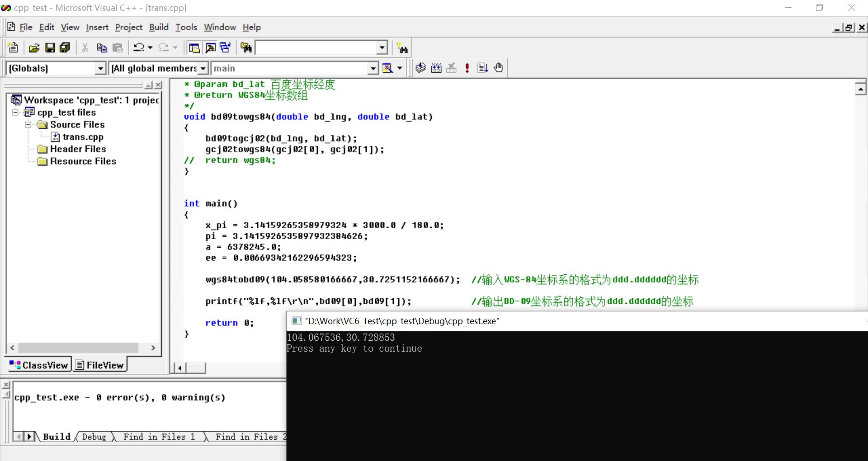Open the Redo history dropdown arrow

tap(175, 47)
